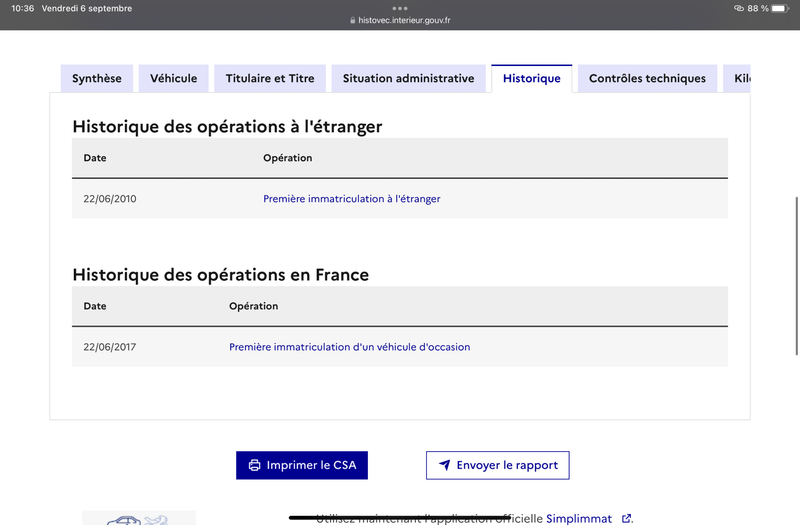800x525 pixels.
Task: Select the Historique tab
Action: (x=532, y=79)
